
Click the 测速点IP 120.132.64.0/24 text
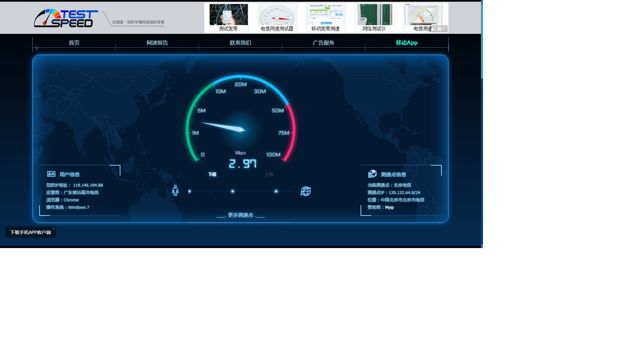coord(394,193)
